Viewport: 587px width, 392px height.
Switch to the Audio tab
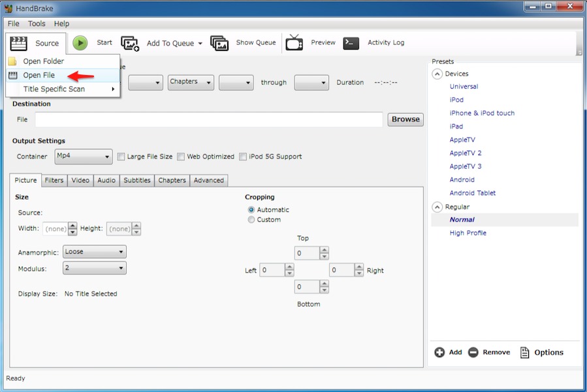106,180
